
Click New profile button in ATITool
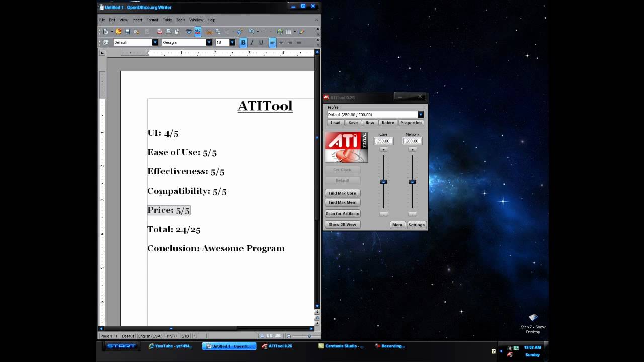(x=370, y=123)
